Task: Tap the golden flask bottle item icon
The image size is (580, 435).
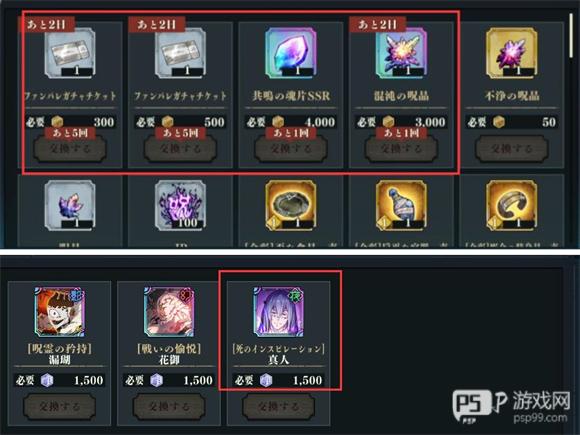Action: (x=401, y=205)
